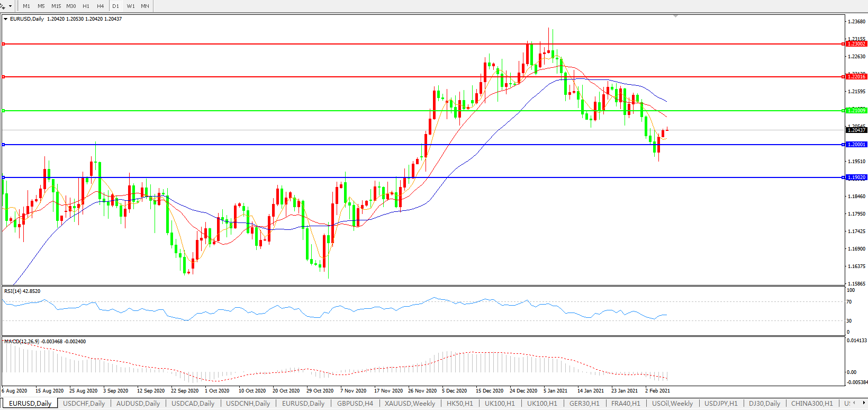
Task: Choose the M15 timeframe button
Action: pyautogui.click(x=56, y=6)
